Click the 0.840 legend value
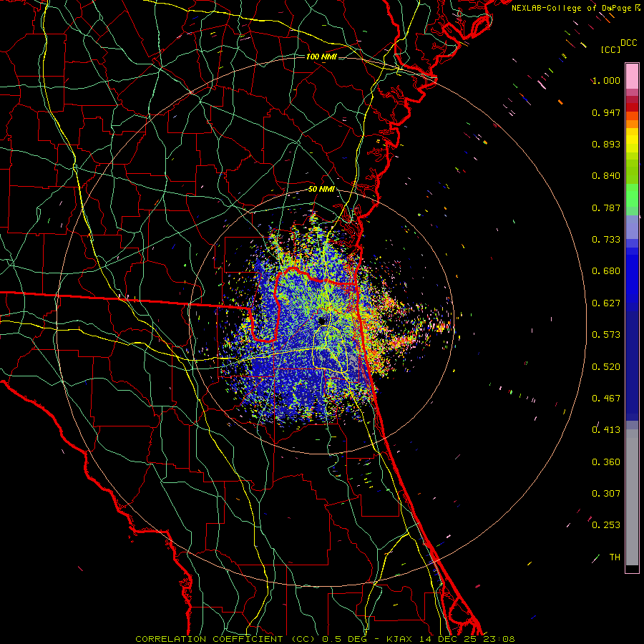This screenshot has height=644, width=644. [x=606, y=176]
